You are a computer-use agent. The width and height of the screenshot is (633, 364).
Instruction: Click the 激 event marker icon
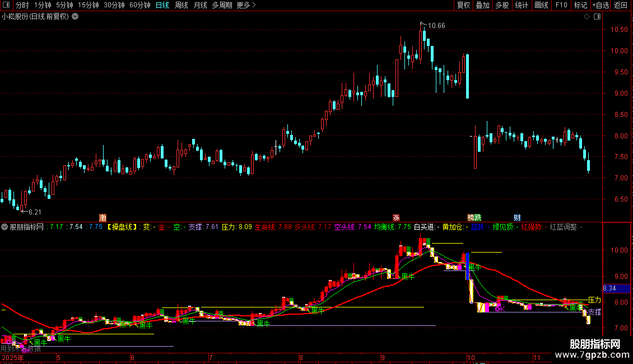103,218
